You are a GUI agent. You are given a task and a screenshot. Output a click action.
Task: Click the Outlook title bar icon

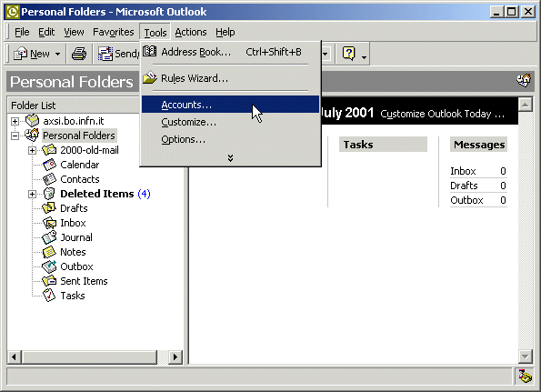13,12
